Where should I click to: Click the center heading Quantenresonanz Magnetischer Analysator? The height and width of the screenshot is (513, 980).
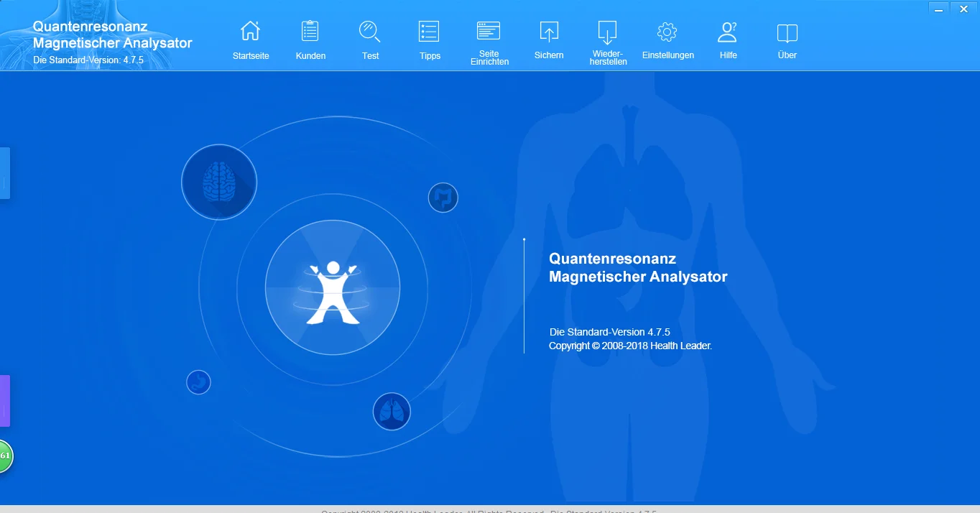(638, 267)
